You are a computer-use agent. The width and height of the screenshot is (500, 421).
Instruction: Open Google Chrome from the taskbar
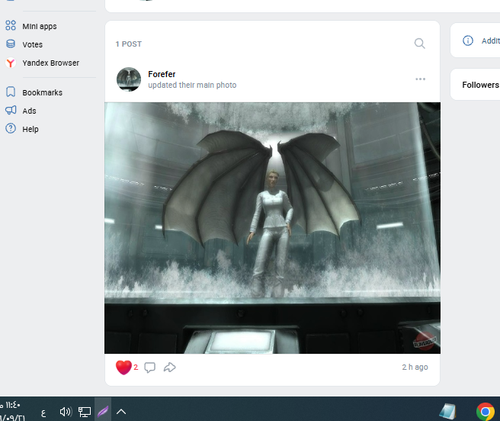485,412
